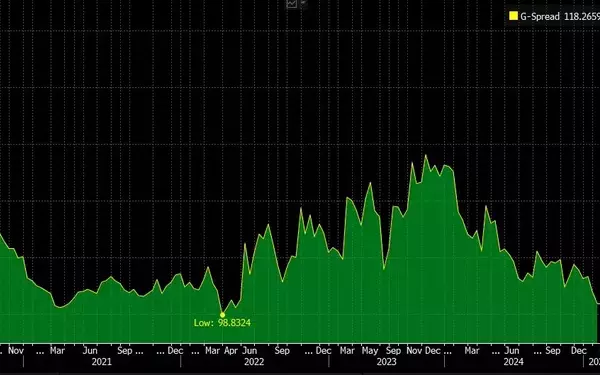Click the Dec label in the 2024 span
Viewport: 600px width, 375px height.
(x=579, y=351)
